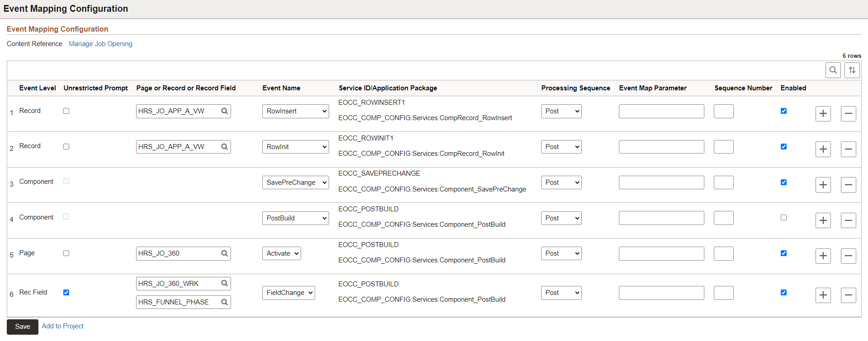
Task: Remove the Rec Field FieldChange row
Action: pos(848,295)
